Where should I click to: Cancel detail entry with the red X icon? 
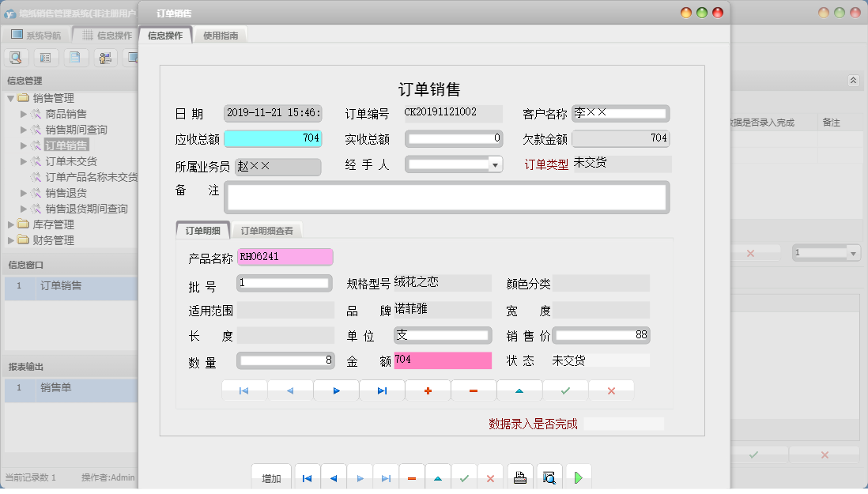[611, 390]
